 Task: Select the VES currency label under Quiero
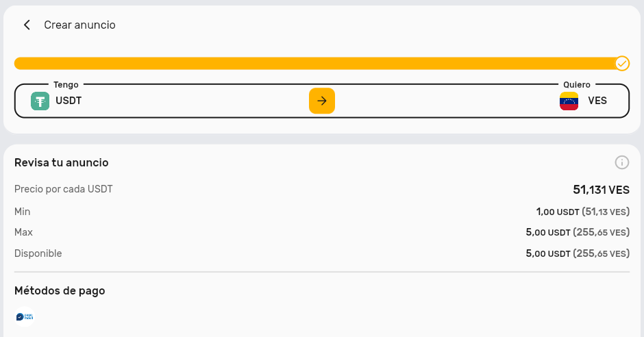point(597,101)
